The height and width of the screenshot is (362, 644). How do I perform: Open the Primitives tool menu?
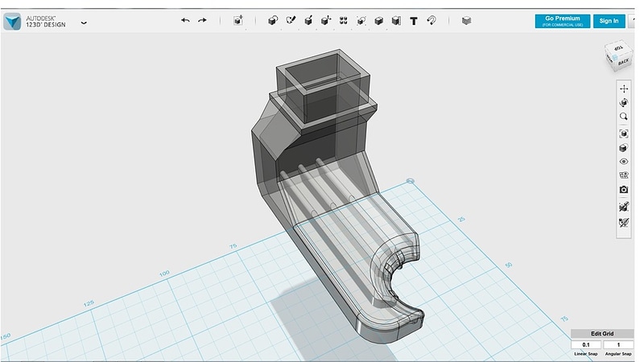coord(273,20)
